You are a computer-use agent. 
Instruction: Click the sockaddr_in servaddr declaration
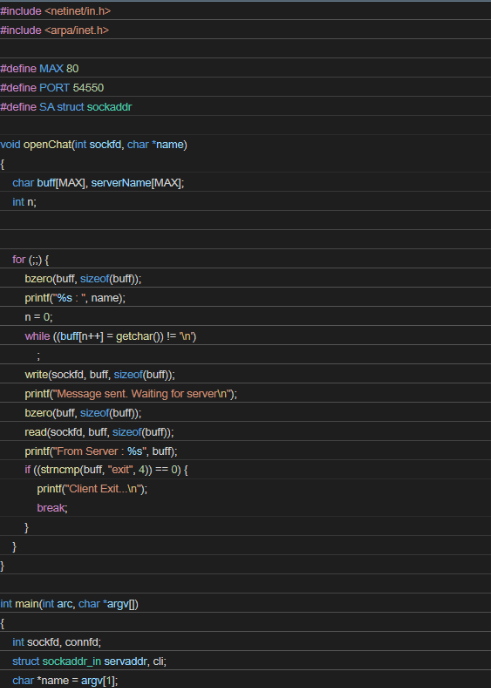[90, 661]
